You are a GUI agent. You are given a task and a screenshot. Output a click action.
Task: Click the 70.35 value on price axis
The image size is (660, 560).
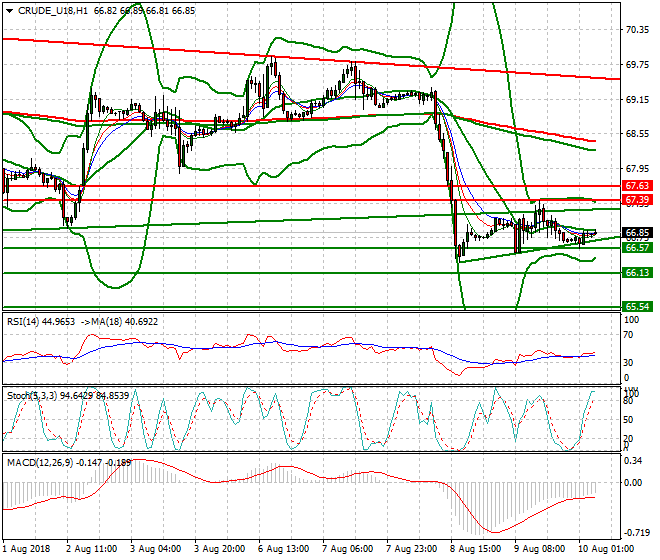click(637, 29)
